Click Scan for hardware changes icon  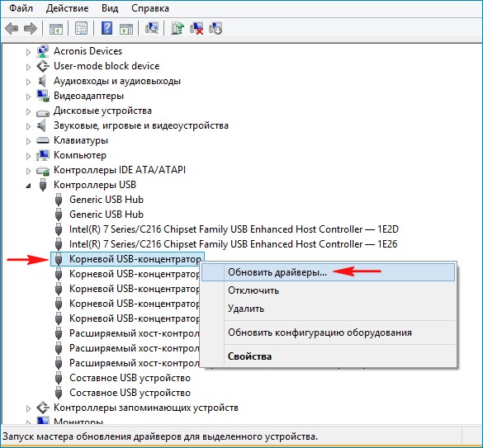[152, 28]
